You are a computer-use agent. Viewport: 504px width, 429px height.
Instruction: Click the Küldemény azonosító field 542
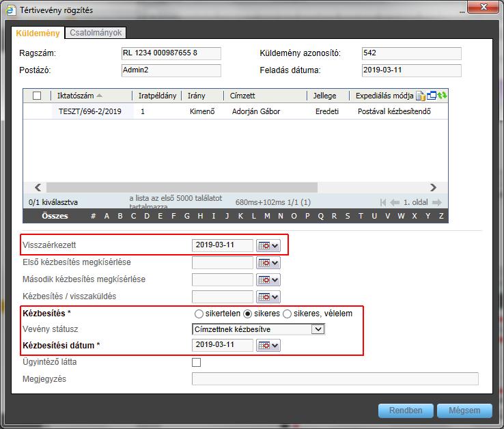coord(411,53)
